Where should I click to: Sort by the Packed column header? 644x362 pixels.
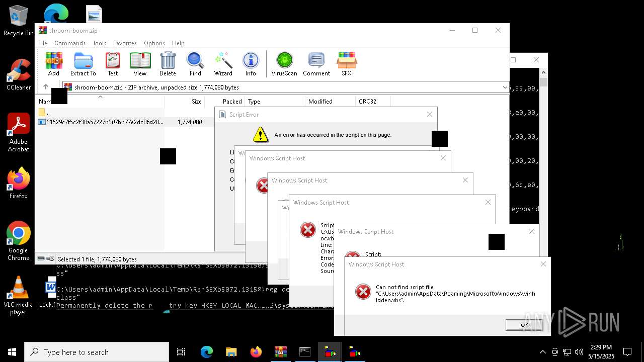224,102
